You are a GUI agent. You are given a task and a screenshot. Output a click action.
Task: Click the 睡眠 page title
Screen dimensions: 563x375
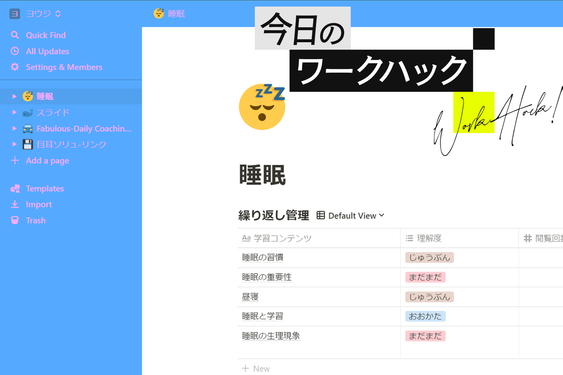262,175
